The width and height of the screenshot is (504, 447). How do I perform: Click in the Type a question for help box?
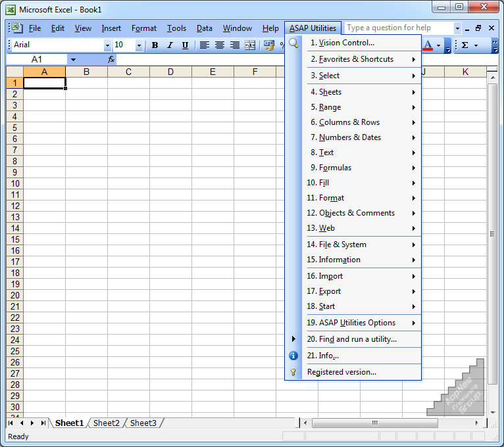point(399,28)
